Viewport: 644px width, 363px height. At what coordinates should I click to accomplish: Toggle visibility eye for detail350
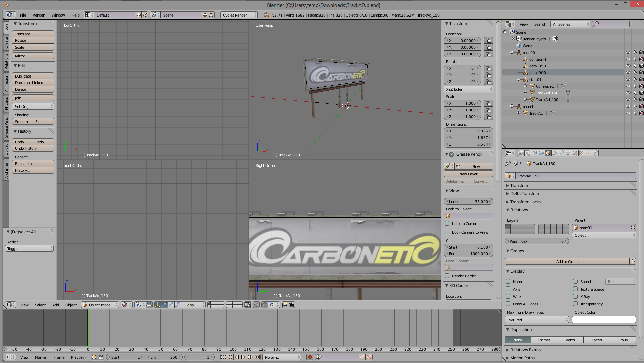tap(628, 66)
